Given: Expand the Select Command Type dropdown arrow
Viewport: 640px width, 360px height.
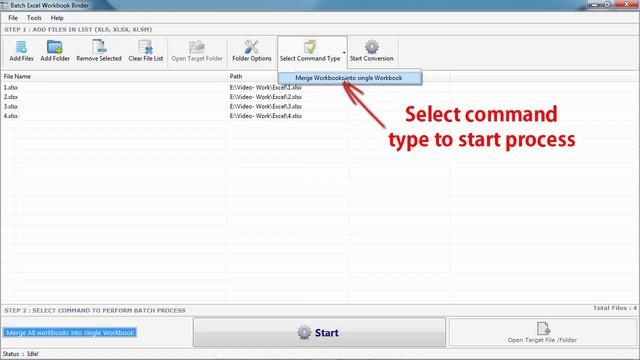Looking at the screenshot, I should point(344,53).
